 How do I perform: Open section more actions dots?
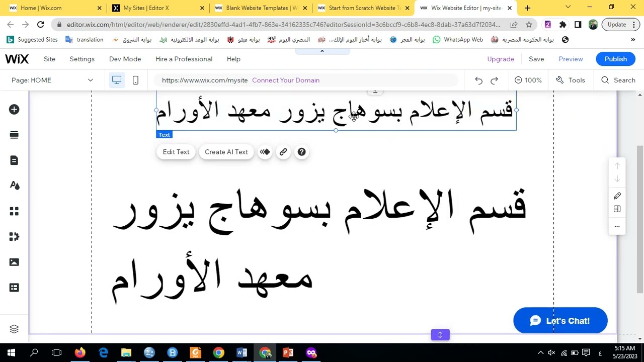[617, 226]
